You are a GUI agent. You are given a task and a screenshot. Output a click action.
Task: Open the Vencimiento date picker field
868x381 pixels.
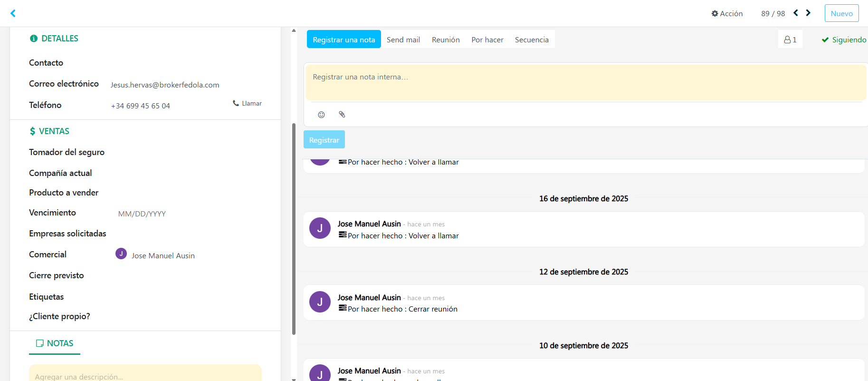point(142,214)
